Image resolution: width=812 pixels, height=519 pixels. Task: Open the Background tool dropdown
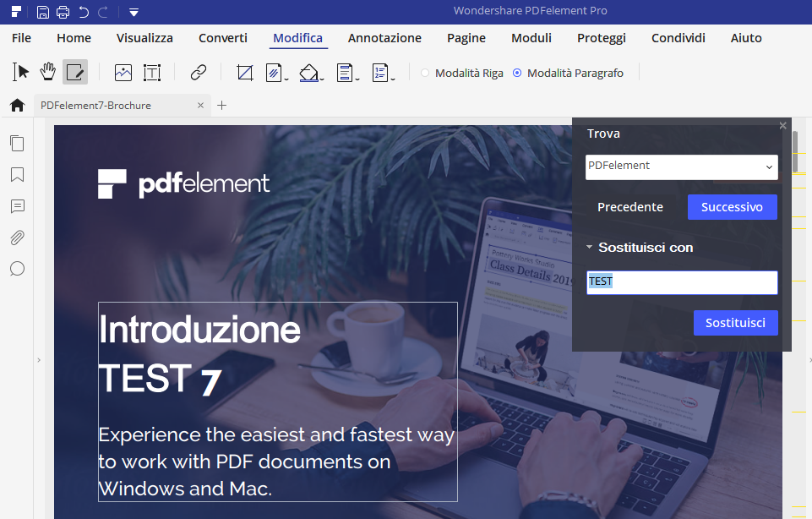[311, 73]
